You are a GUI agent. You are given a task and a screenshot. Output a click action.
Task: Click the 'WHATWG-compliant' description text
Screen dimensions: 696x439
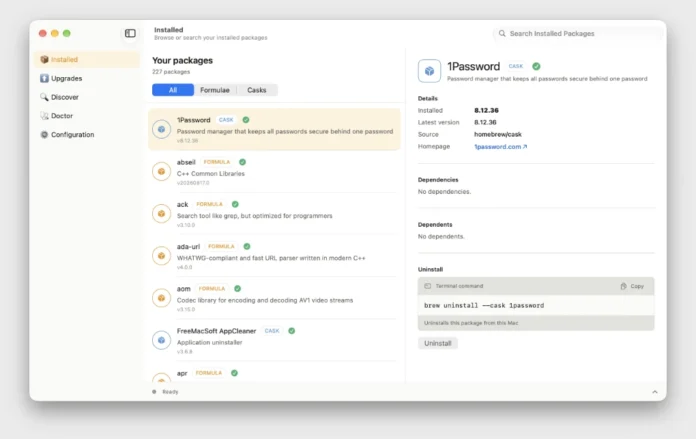(x=271, y=258)
